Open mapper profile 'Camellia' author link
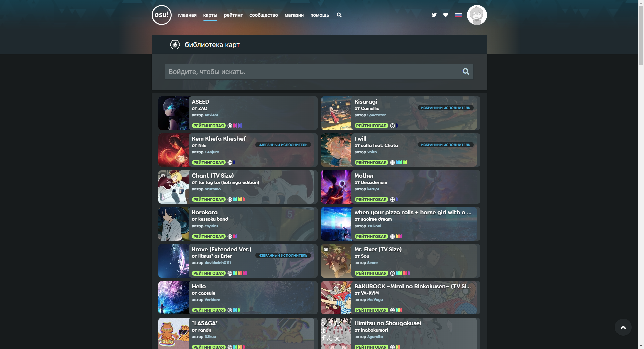644x349 pixels. pyautogui.click(x=370, y=108)
